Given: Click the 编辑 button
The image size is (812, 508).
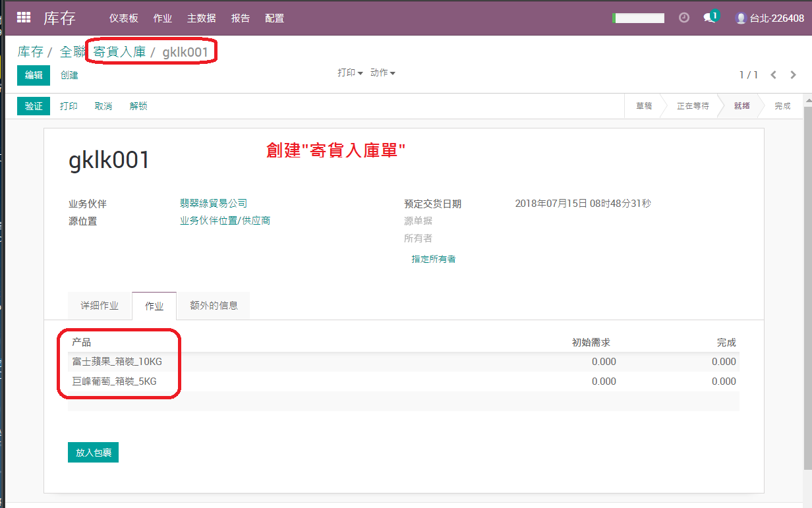Looking at the screenshot, I should 34,75.
